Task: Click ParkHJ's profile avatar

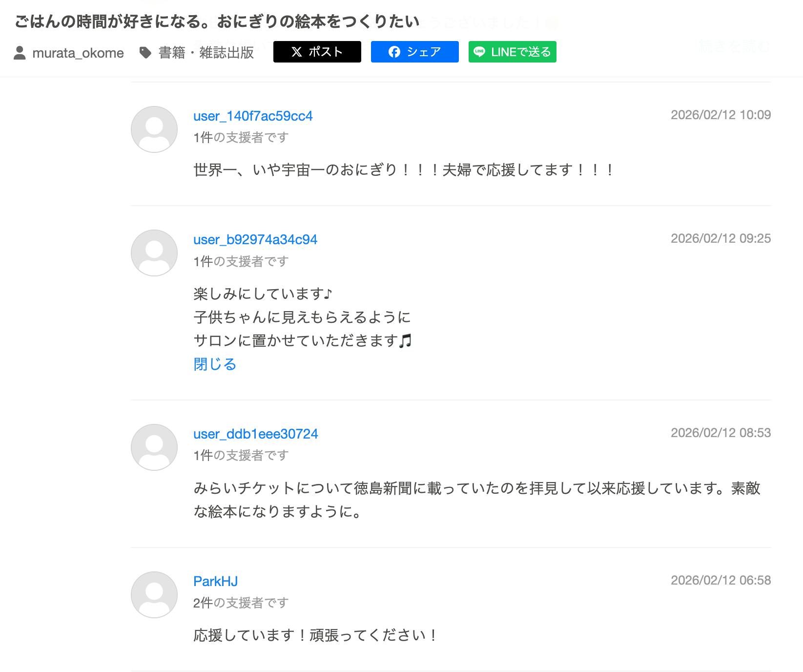Action: pos(154,595)
